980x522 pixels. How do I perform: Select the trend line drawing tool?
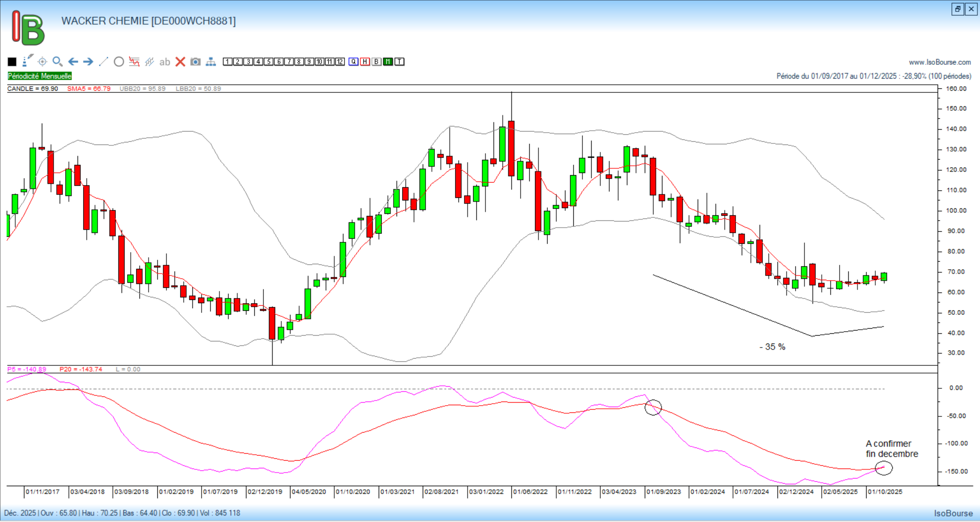[104, 62]
